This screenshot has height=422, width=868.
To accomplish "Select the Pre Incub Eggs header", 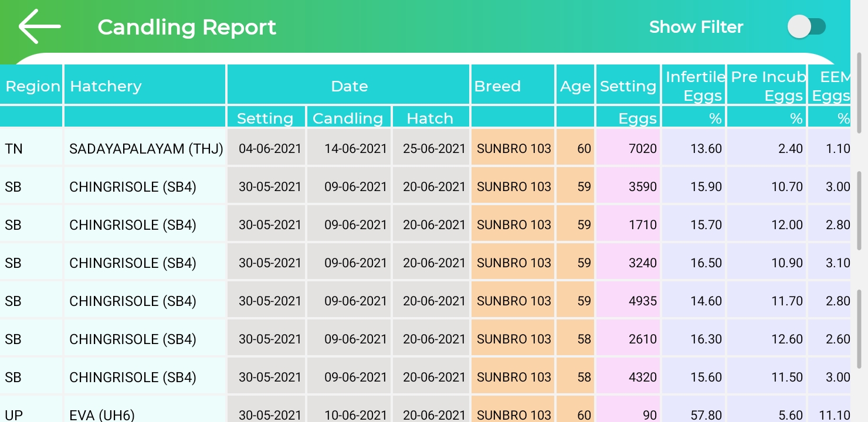I will pos(767,86).
